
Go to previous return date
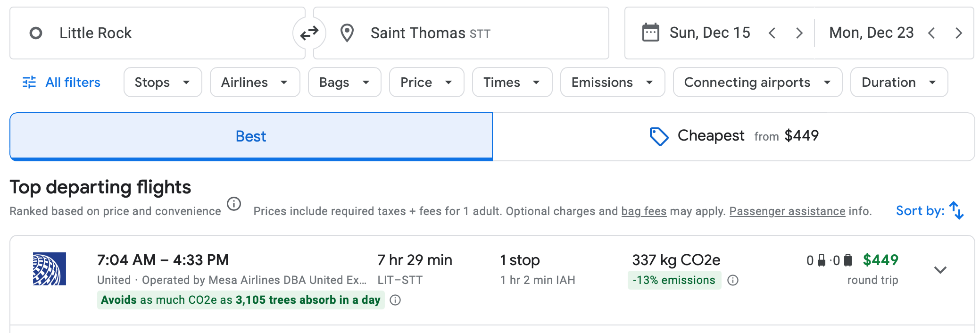click(x=931, y=33)
